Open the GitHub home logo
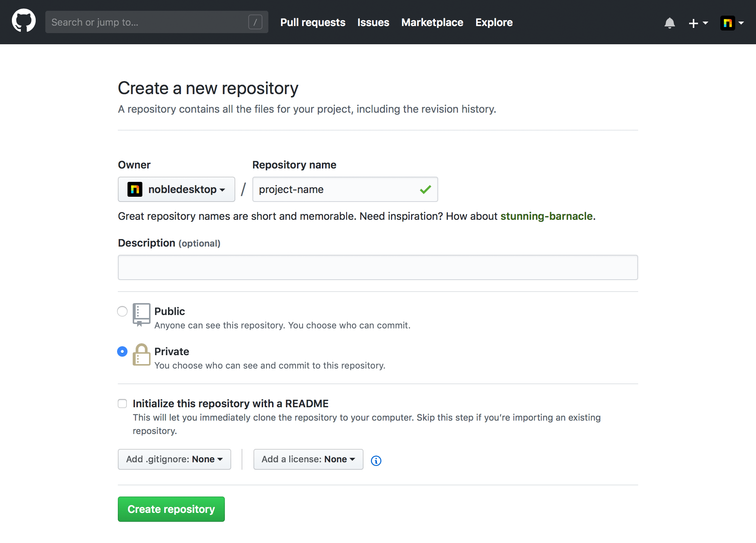 click(24, 21)
